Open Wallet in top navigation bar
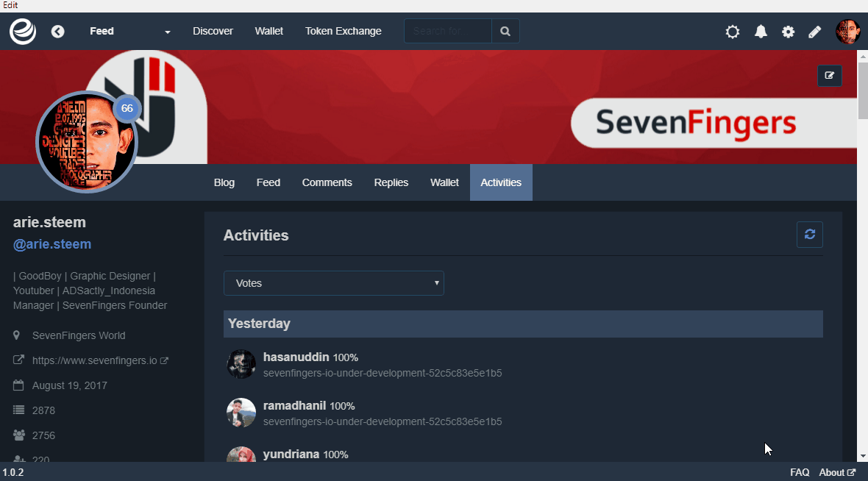The image size is (868, 481). [x=269, y=31]
